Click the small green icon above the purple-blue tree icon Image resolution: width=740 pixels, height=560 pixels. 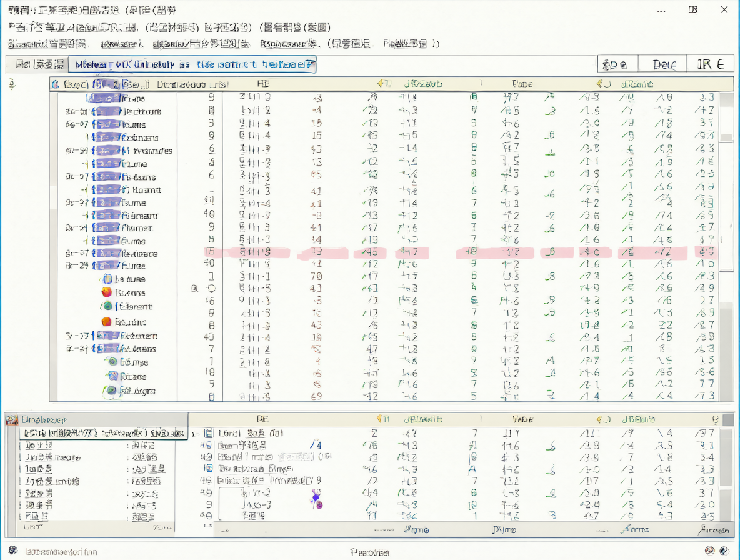[113, 362]
